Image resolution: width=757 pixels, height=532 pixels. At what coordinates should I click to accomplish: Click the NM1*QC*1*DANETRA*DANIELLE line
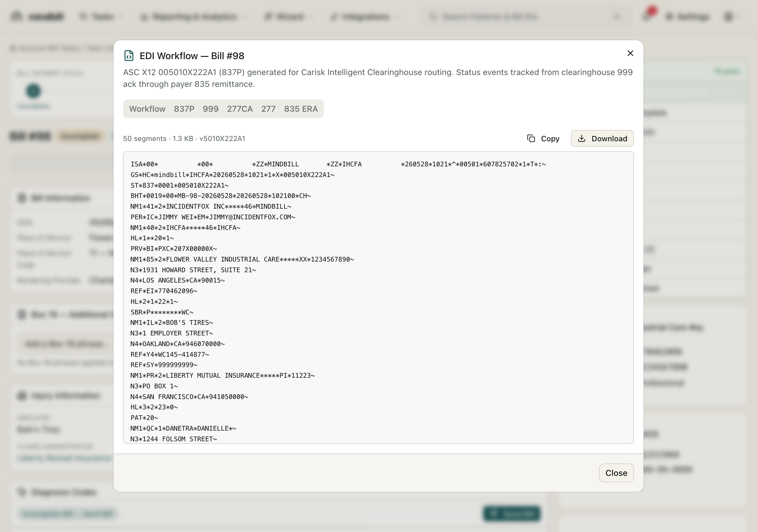(183, 429)
